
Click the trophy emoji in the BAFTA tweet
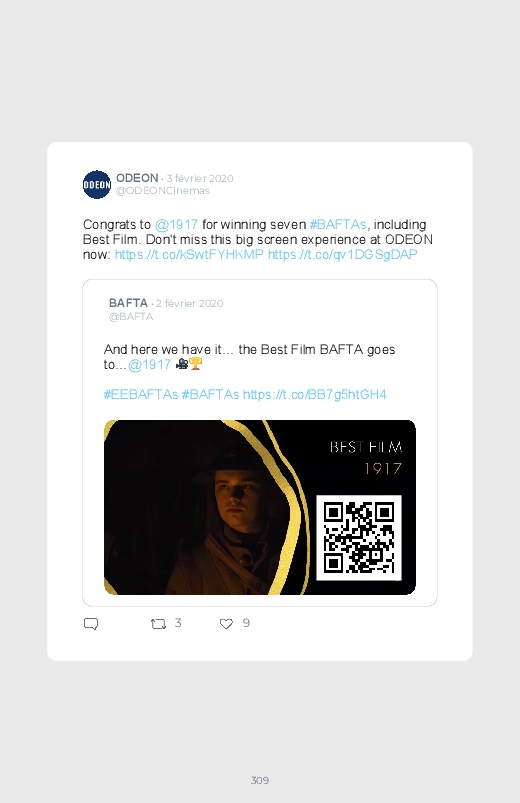pos(196,364)
